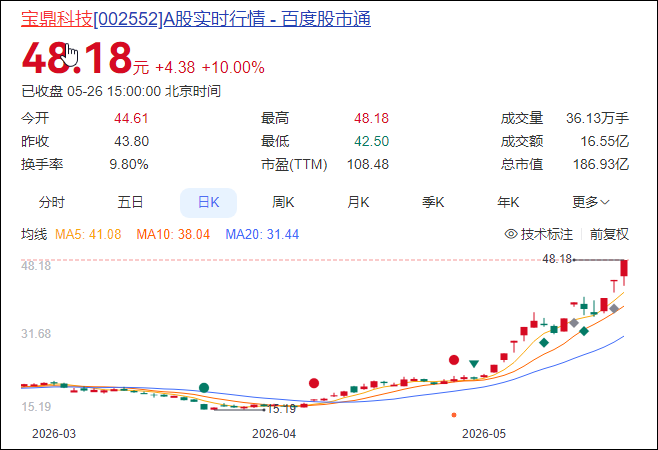The width and height of the screenshot is (658, 450).
Task: Click the 均线 label
Action: (34, 234)
